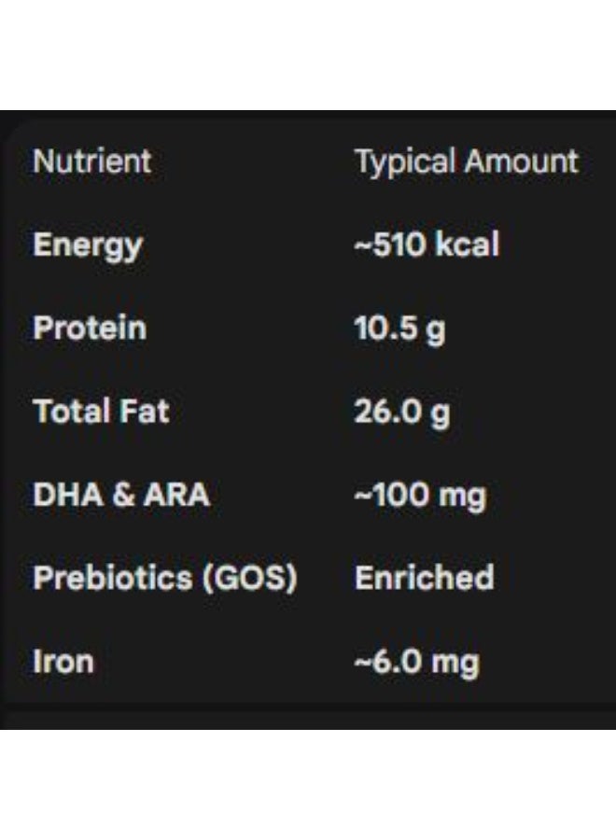Select the Iron row label
Image resolution: width=616 pixels, height=840 pixels.
(x=63, y=662)
